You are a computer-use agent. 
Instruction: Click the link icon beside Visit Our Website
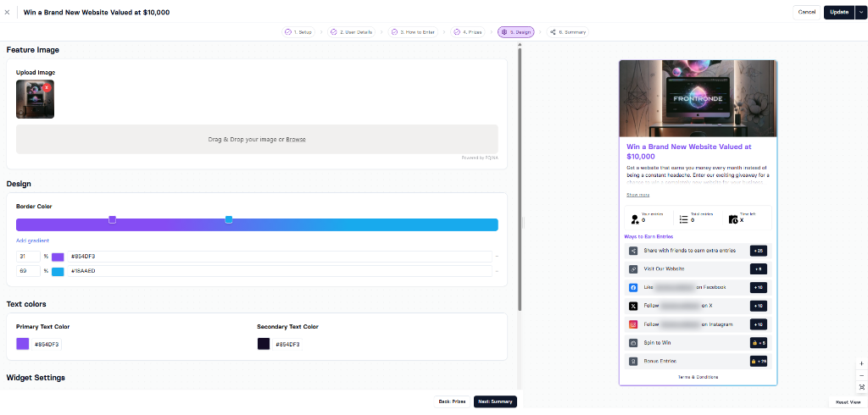(x=633, y=269)
